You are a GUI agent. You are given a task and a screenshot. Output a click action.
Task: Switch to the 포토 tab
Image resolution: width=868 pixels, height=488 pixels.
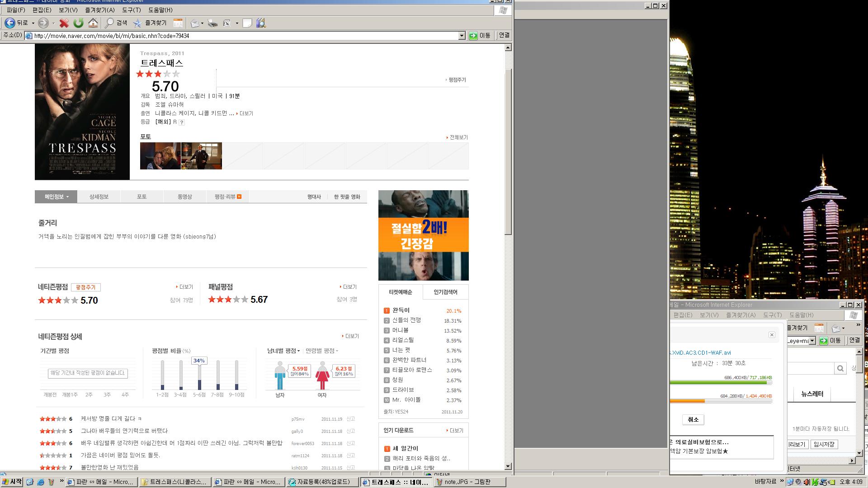[142, 197]
